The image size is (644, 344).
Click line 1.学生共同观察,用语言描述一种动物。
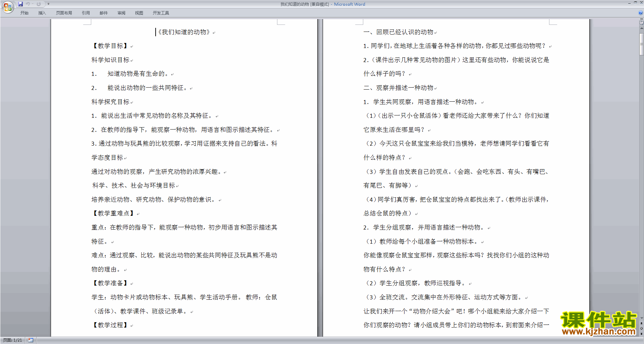[x=422, y=102]
